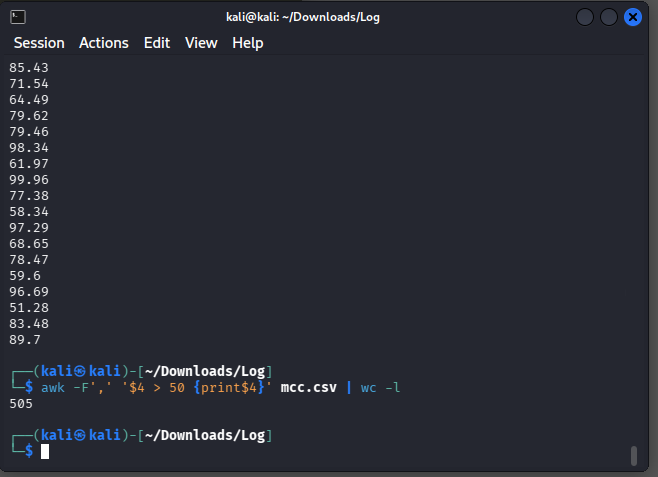658x477 pixels.
Task: Click the output value 68.65
Action: tap(29, 243)
